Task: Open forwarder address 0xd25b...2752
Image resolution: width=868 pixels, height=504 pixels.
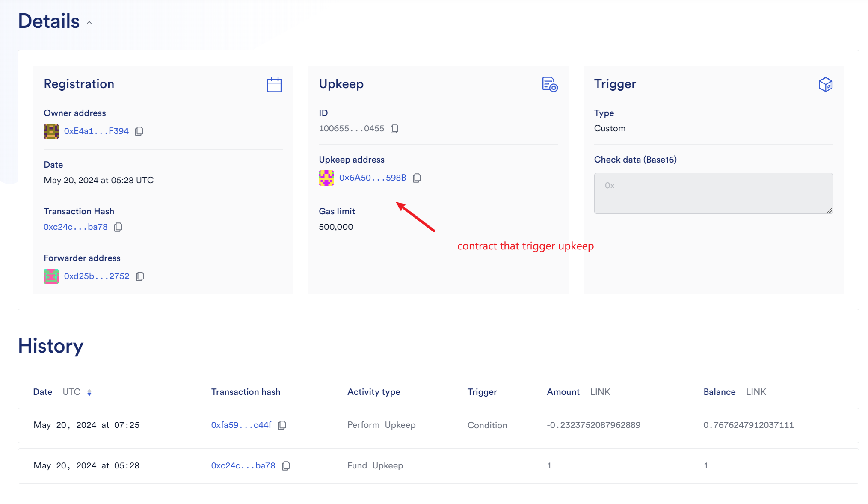Action: coord(97,276)
